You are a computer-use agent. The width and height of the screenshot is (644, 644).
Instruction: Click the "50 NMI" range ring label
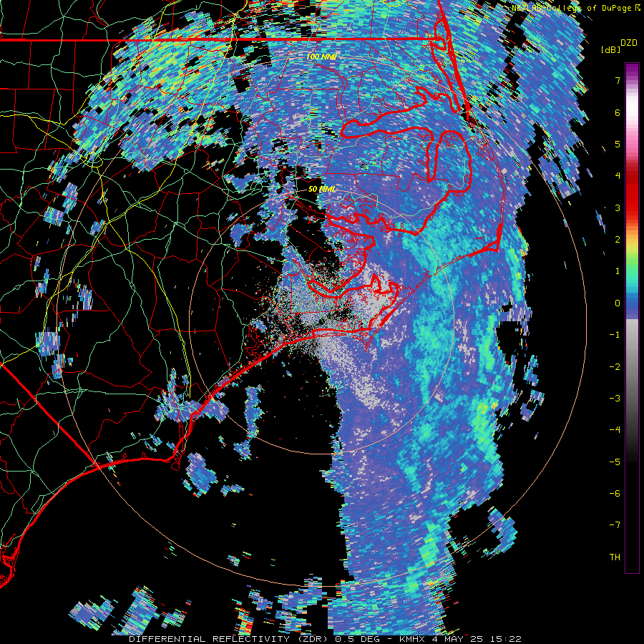click(x=322, y=189)
